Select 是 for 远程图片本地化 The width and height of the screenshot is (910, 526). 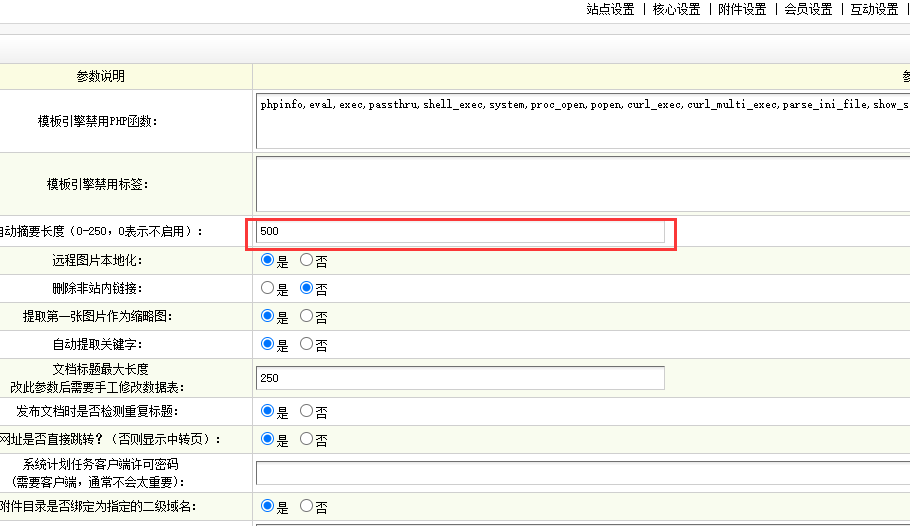click(267, 260)
